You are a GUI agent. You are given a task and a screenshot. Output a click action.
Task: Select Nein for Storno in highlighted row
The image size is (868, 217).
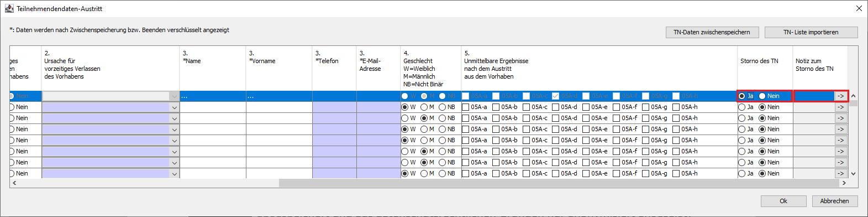click(x=762, y=96)
